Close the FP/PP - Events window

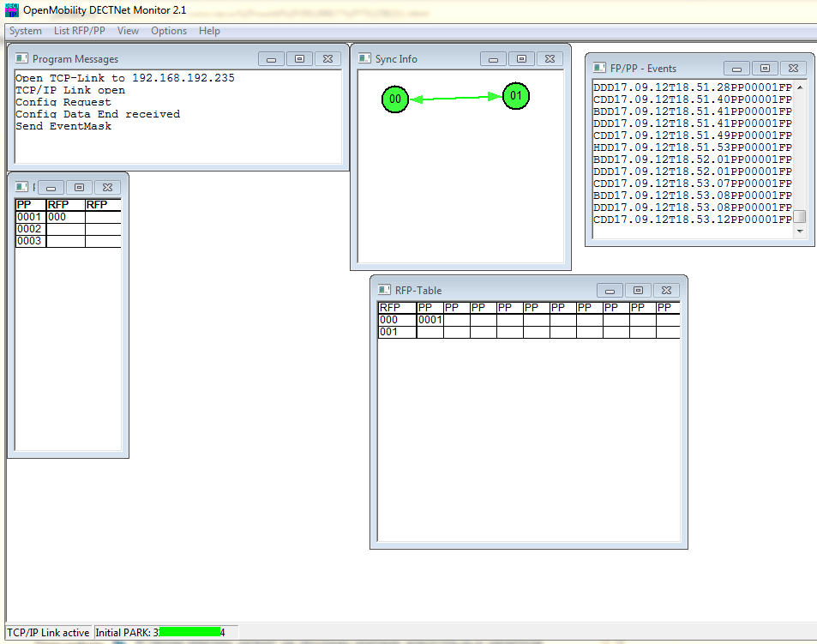[x=793, y=69]
